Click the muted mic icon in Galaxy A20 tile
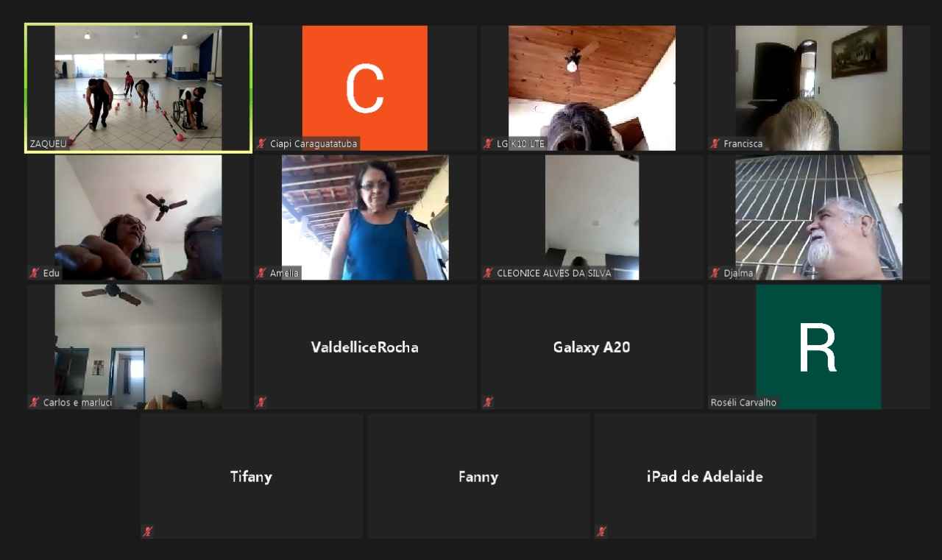Image resolution: width=942 pixels, height=560 pixels. point(488,402)
